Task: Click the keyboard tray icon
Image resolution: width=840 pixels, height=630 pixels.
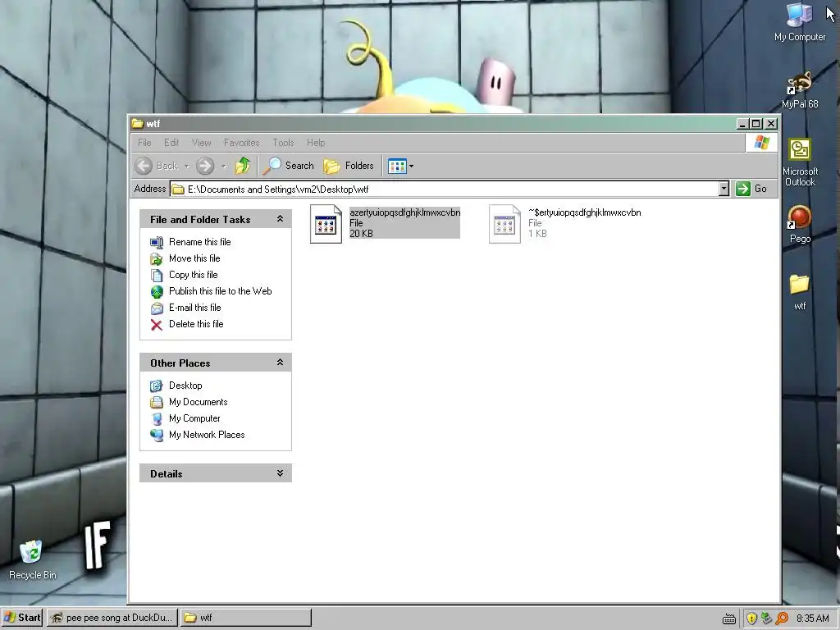Action: tap(729, 619)
